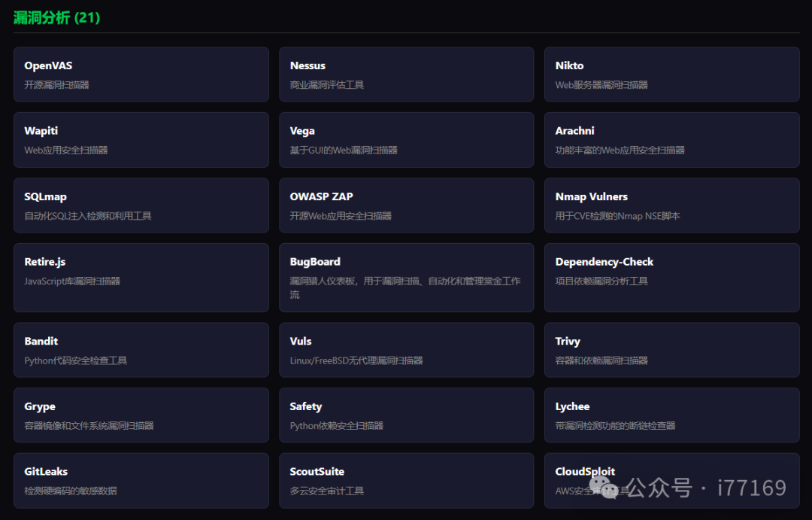Select the Bandit Python checker card

click(x=141, y=350)
